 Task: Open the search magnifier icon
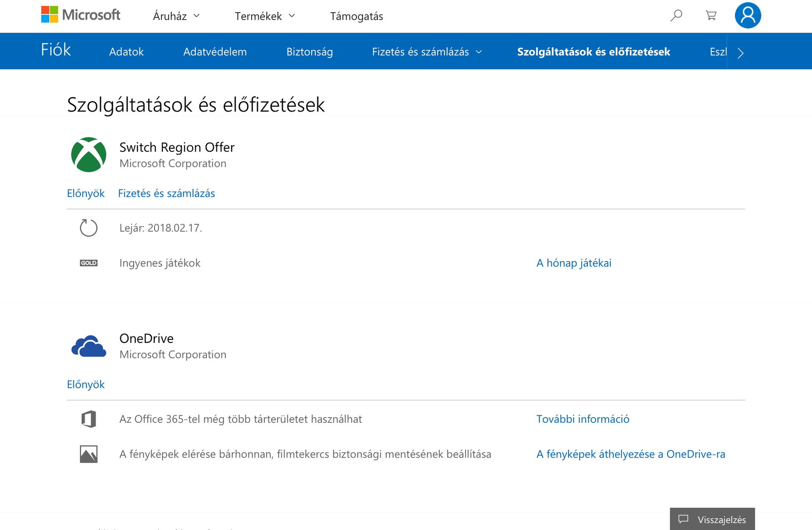pyautogui.click(x=676, y=16)
